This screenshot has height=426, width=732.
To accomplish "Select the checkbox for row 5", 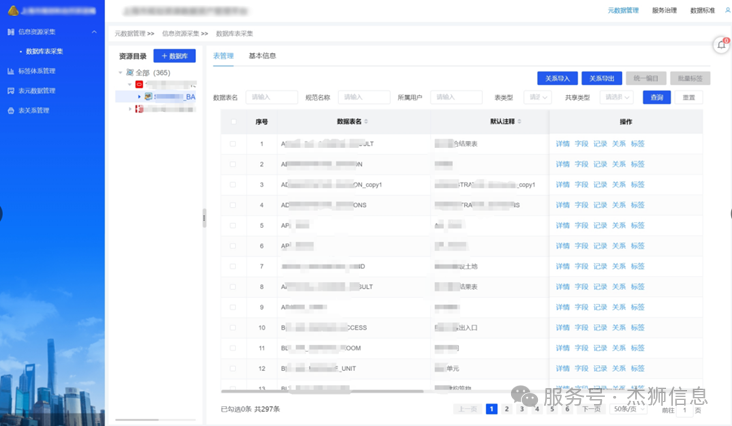I will pos(234,226).
